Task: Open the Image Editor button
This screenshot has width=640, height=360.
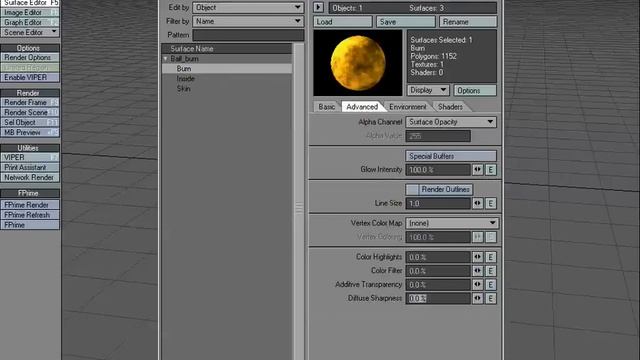Action: click(30, 13)
